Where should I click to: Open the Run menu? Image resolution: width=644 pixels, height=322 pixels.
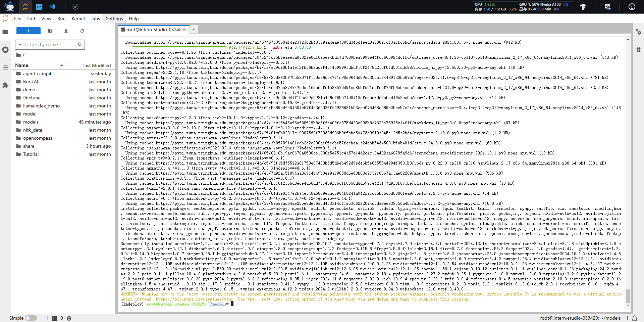[61, 18]
